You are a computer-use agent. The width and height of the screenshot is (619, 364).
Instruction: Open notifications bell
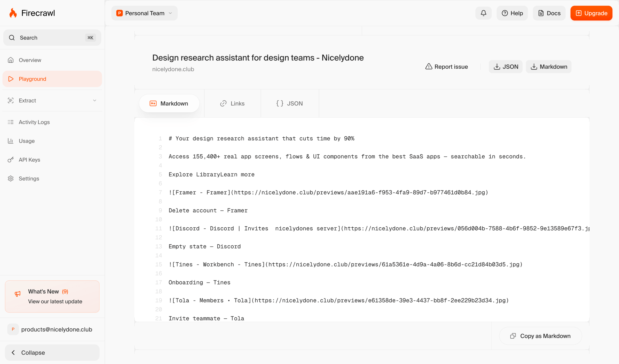click(483, 13)
